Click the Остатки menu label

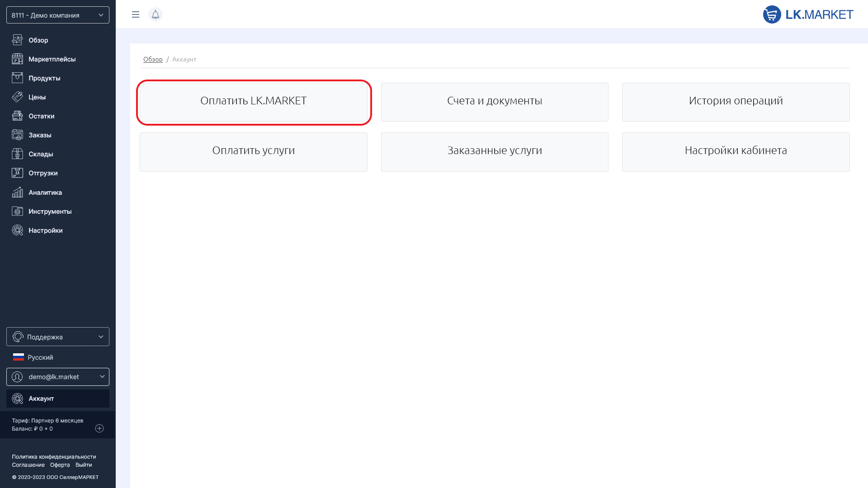pyautogui.click(x=42, y=116)
